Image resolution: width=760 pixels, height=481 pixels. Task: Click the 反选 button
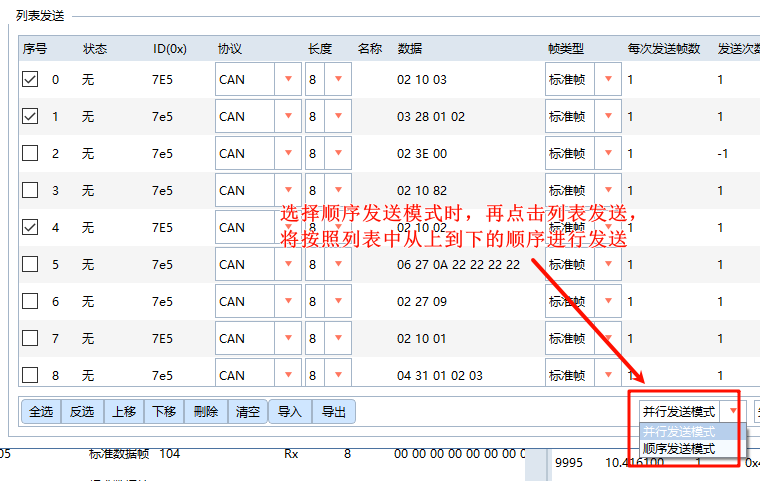[x=82, y=412]
